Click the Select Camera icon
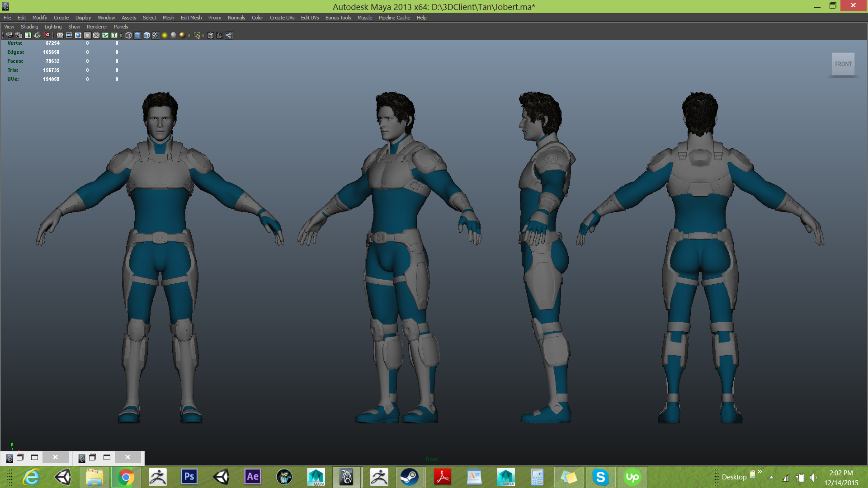Image resolution: width=868 pixels, height=488 pixels. click(9, 35)
